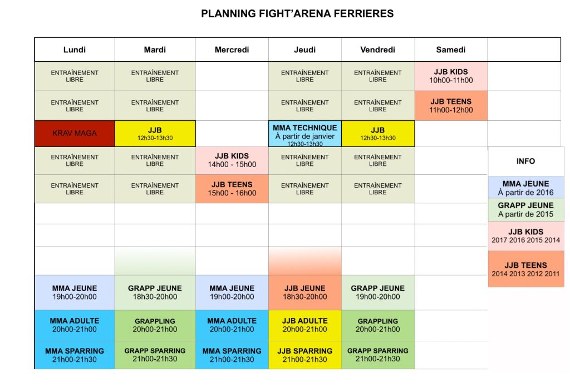The width and height of the screenshot is (570, 392).
Task: Click the Lundi column header
Action: (x=75, y=50)
